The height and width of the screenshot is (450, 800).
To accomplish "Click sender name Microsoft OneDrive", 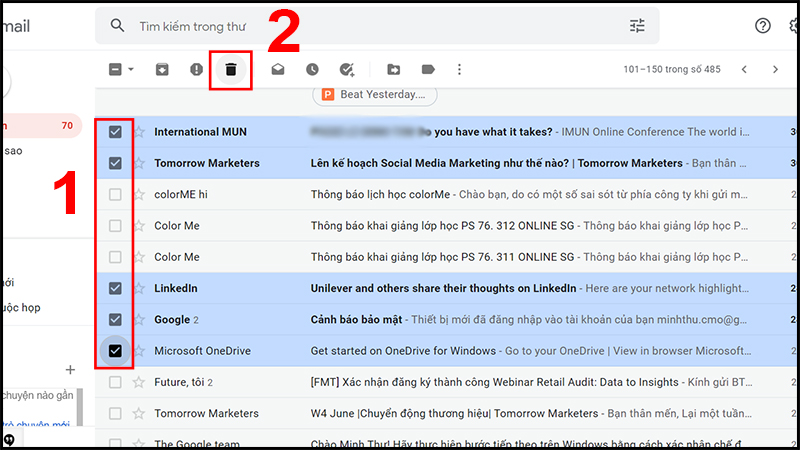I will pos(203,351).
